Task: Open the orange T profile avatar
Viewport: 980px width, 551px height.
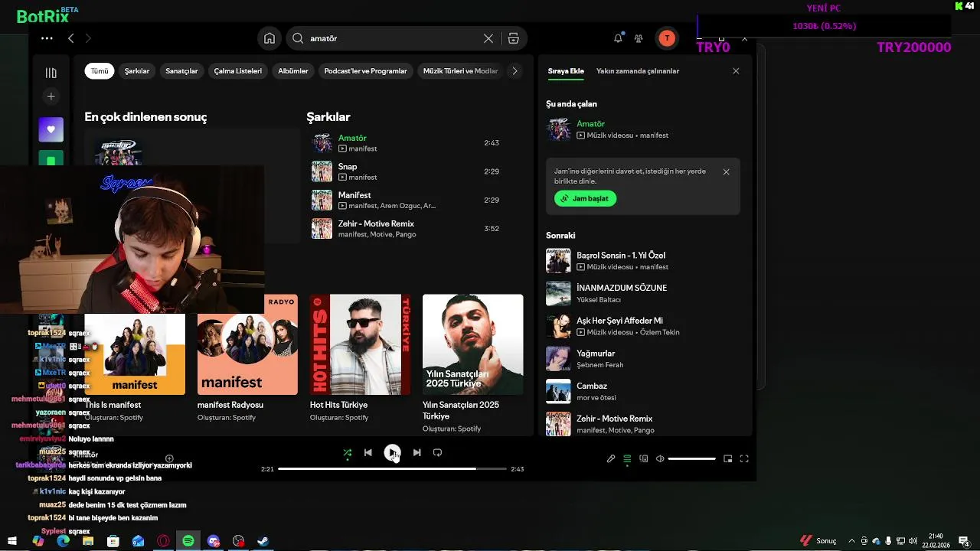Action: tap(667, 38)
